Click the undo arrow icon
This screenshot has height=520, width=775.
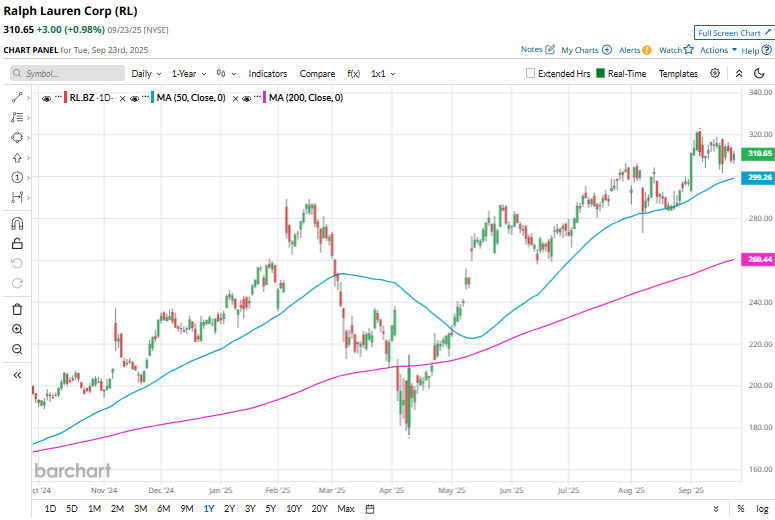(x=17, y=263)
